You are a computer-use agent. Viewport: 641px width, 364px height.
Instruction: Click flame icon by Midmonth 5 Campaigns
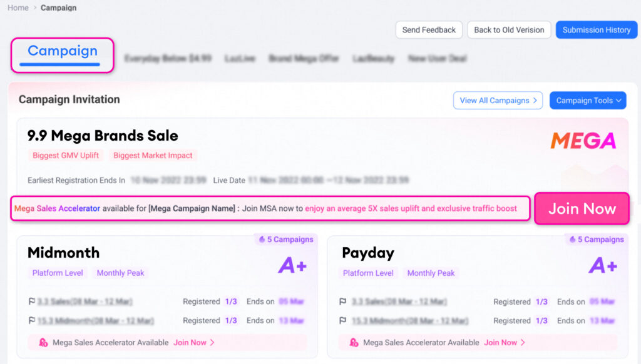(262, 240)
